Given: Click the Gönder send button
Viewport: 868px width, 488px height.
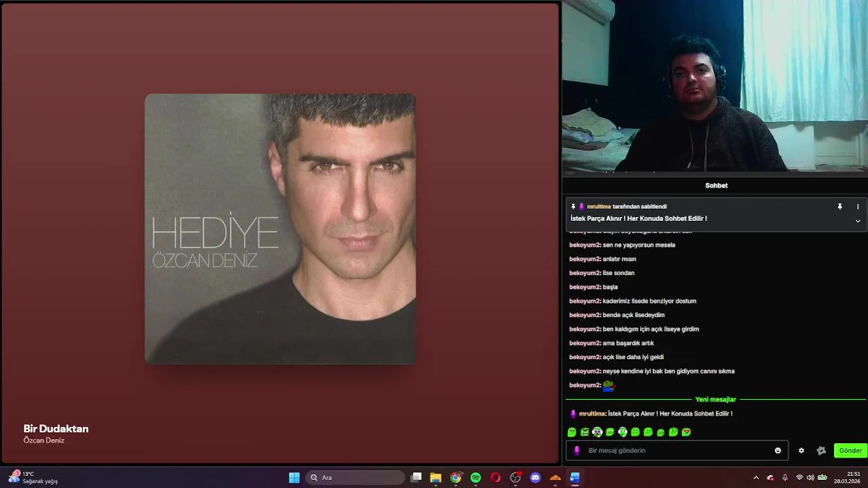Looking at the screenshot, I should 850,451.
